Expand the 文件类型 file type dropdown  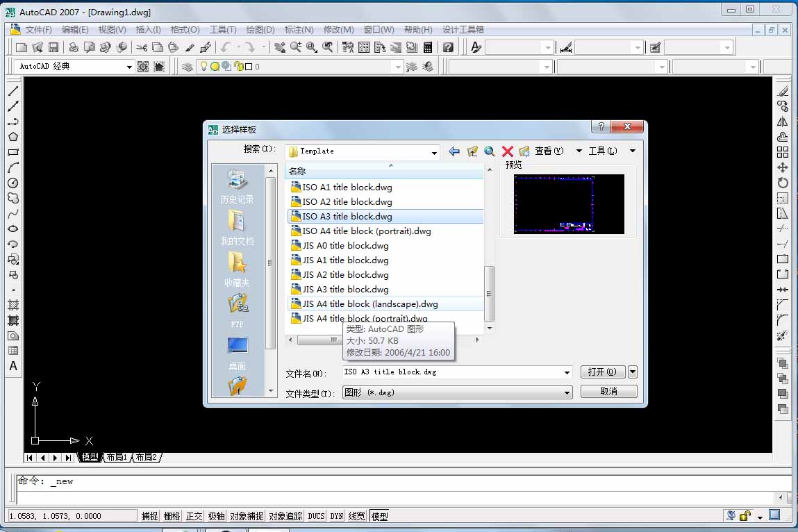[x=567, y=392]
